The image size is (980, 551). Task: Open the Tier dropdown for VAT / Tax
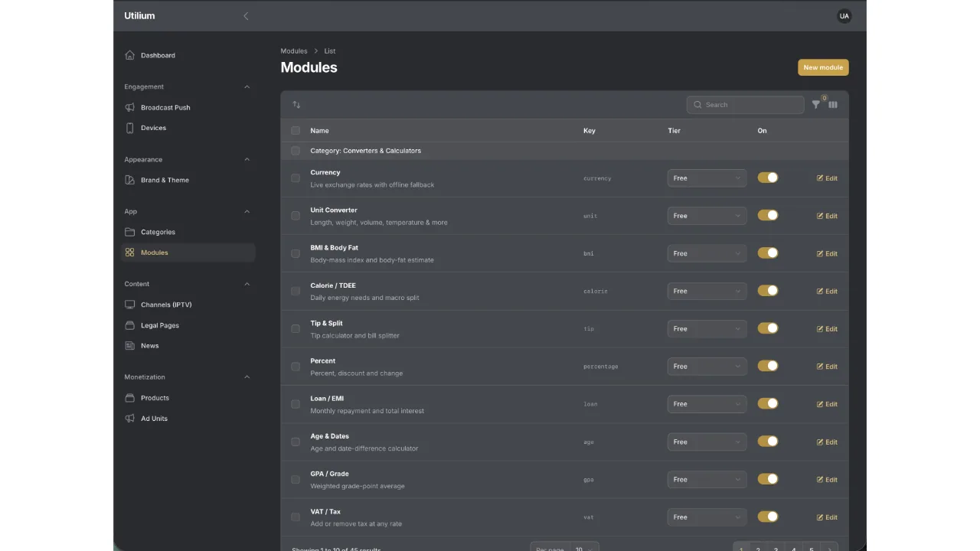(707, 517)
